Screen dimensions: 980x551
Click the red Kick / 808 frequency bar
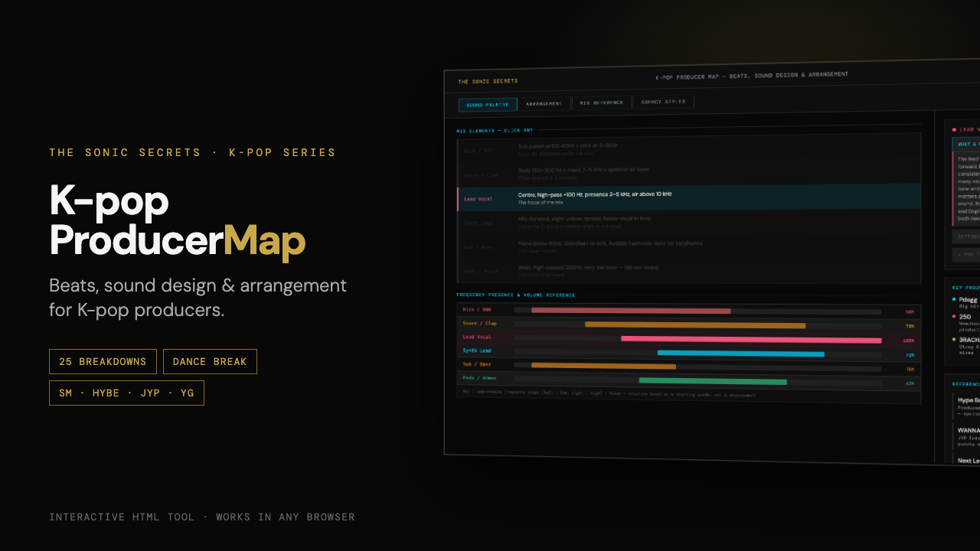[x=631, y=311]
